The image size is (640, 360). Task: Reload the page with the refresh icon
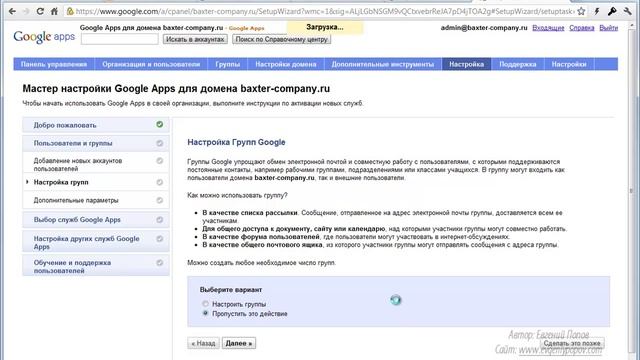[40, 11]
